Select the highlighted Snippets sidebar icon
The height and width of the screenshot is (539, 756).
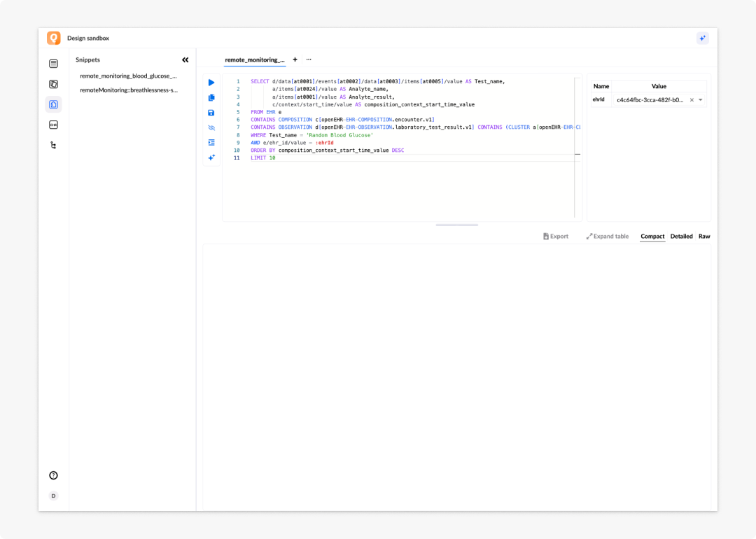pyautogui.click(x=53, y=104)
